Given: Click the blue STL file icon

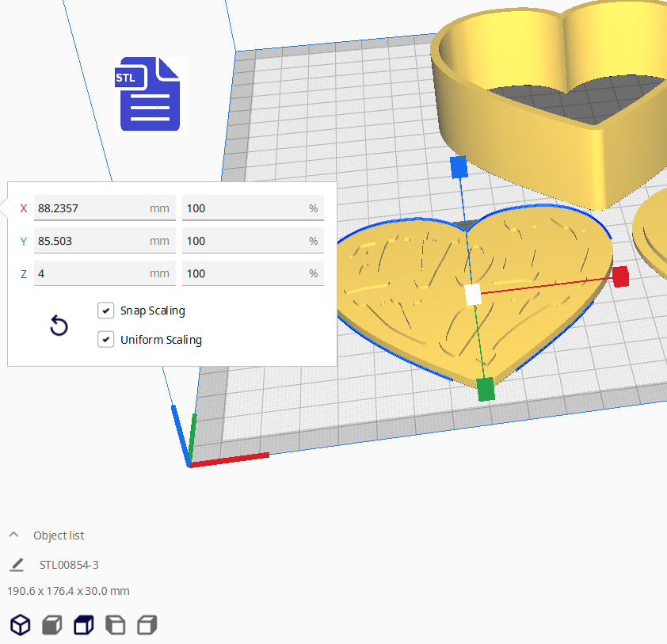Looking at the screenshot, I should coord(150,94).
